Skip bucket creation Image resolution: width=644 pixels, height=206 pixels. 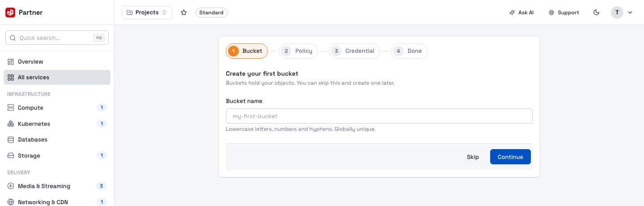click(x=473, y=157)
